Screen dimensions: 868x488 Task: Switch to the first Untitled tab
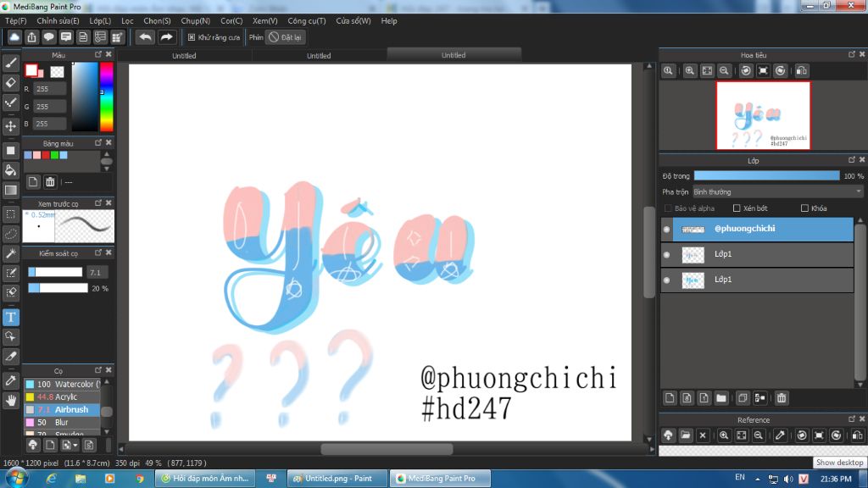pos(184,55)
